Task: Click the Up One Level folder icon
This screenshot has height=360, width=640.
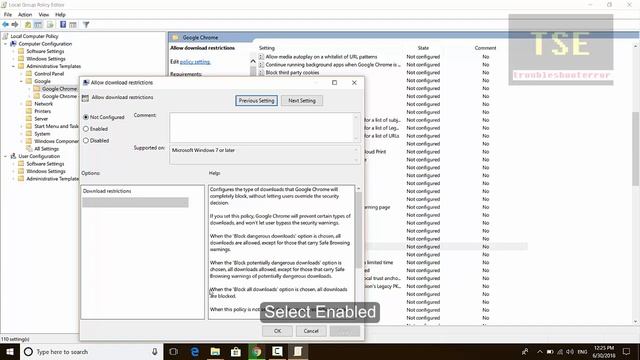Action: (28, 24)
